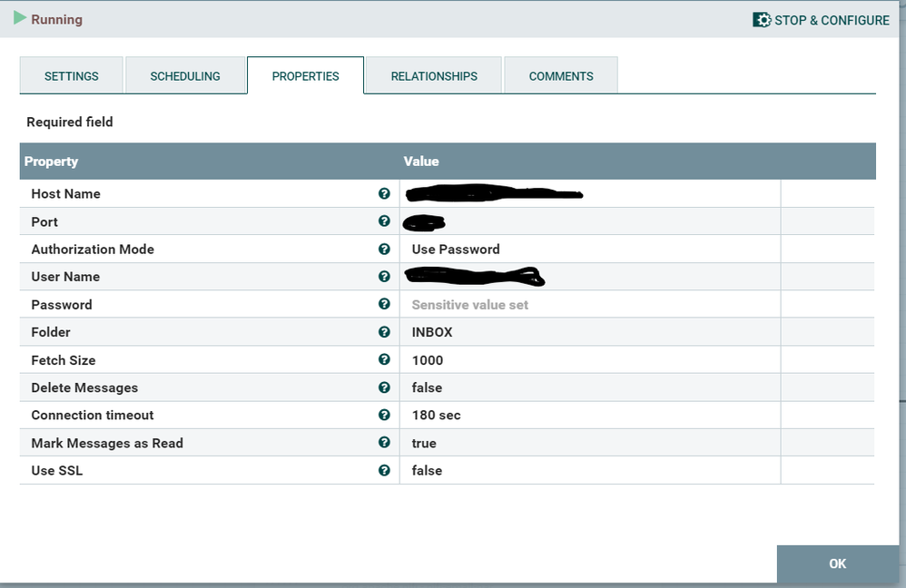Switch to the Settings tab
Image resolution: width=906 pixels, height=588 pixels.
(x=72, y=75)
